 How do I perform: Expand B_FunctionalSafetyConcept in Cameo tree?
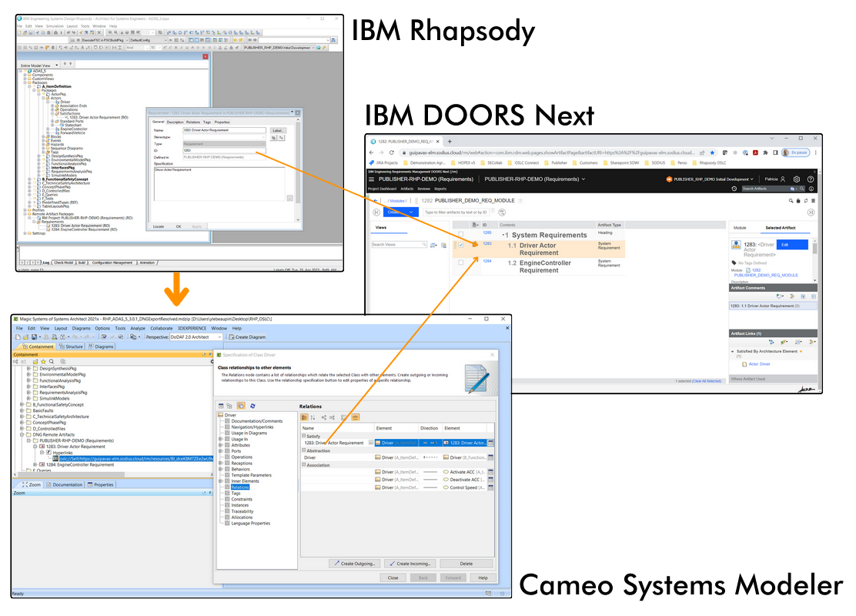coord(22,405)
